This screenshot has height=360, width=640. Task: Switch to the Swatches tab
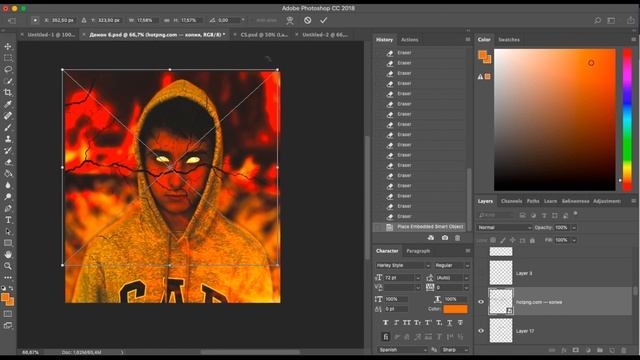pos(509,40)
